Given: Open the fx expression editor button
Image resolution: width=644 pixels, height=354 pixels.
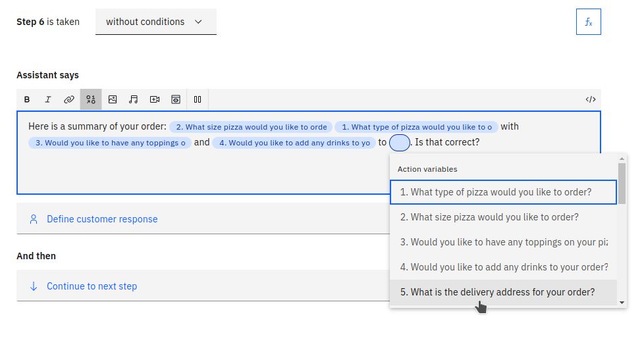Looking at the screenshot, I should [588, 22].
